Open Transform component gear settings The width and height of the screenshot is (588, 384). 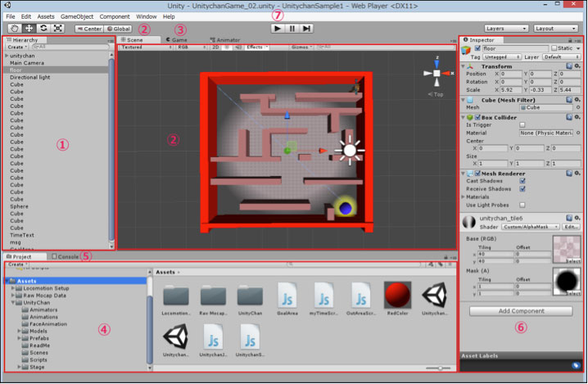(x=577, y=66)
